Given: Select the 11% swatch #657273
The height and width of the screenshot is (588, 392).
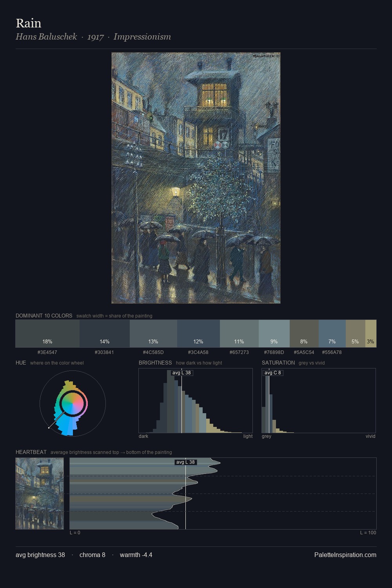Looking at the screenshot, I should [x=239, y=334].
